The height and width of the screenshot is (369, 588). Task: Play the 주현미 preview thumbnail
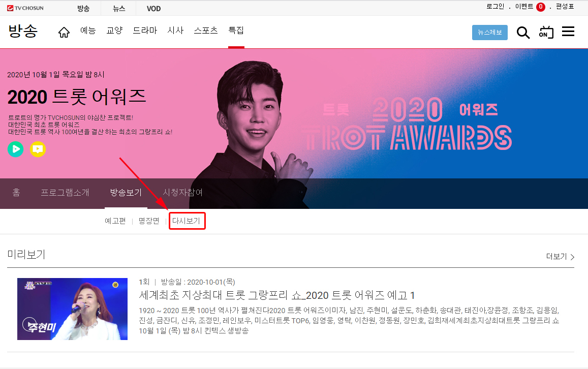pyautogui.click(x=72, y=309)
